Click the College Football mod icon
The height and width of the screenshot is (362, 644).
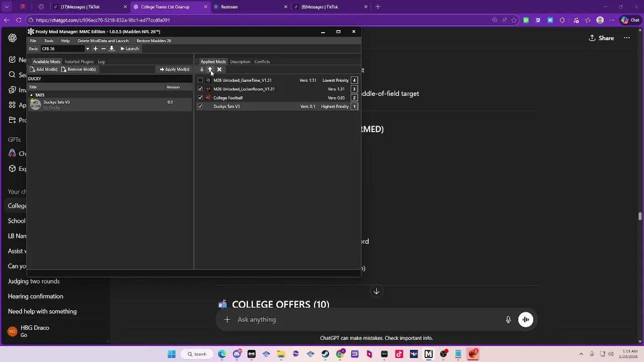point(208,98)
